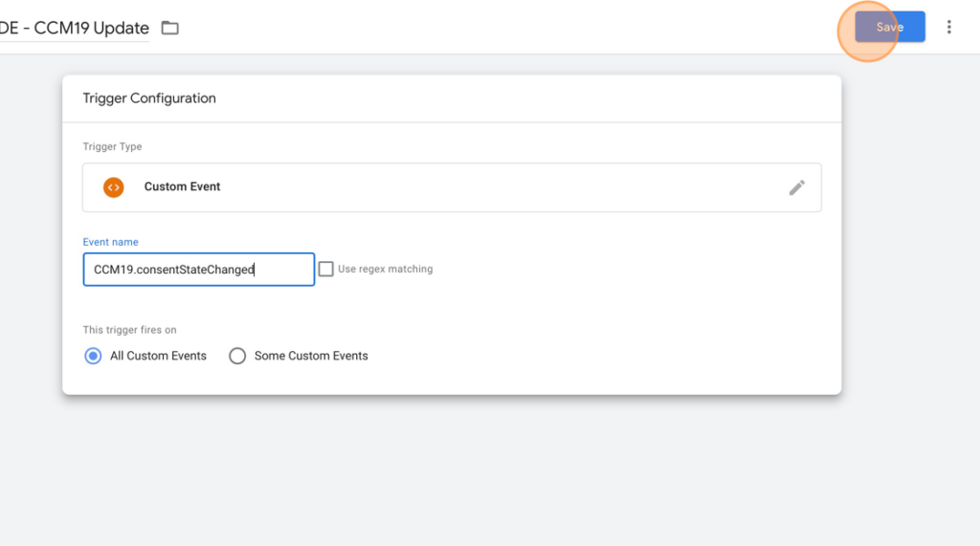
Task: Click the 'Custom Event' trigger type name
Action: 182,186
